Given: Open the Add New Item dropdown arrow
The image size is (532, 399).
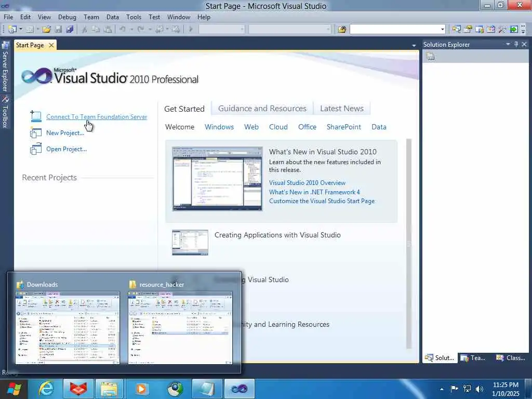Looking at the screenshot, I should 37,30.
